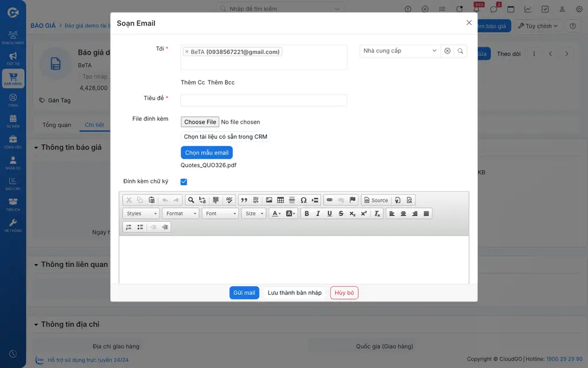Collapse the Thông tin địa chỉ section
The image size is (588, 368).
click(36, 324)
